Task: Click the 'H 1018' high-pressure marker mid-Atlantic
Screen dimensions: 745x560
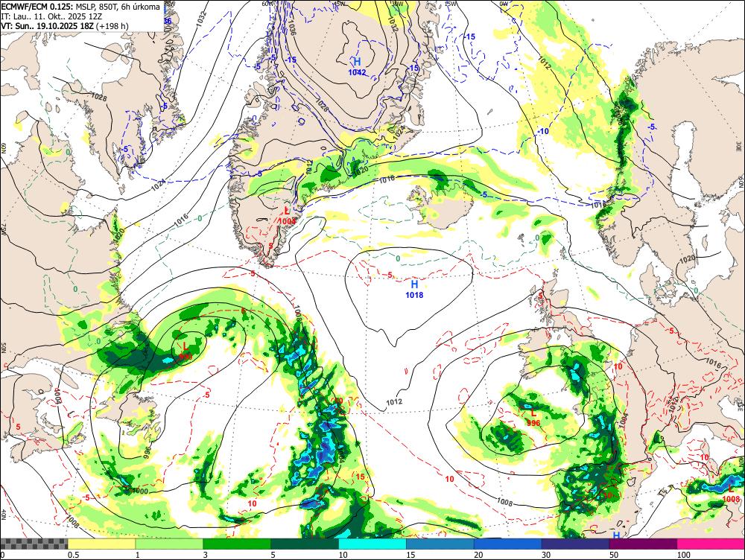Action: pyautogui.click(x=414, y=289)
